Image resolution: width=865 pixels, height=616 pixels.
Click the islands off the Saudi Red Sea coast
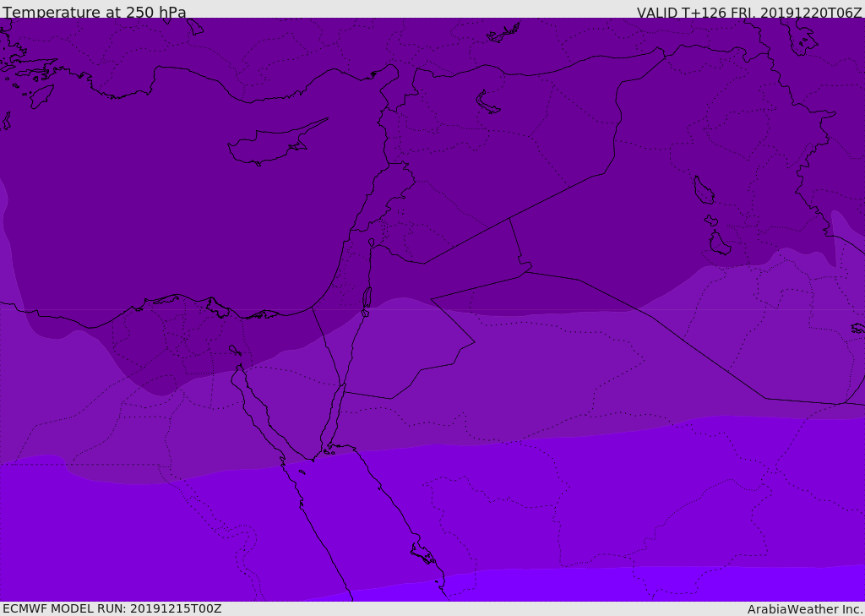click(x=422, y=553)
